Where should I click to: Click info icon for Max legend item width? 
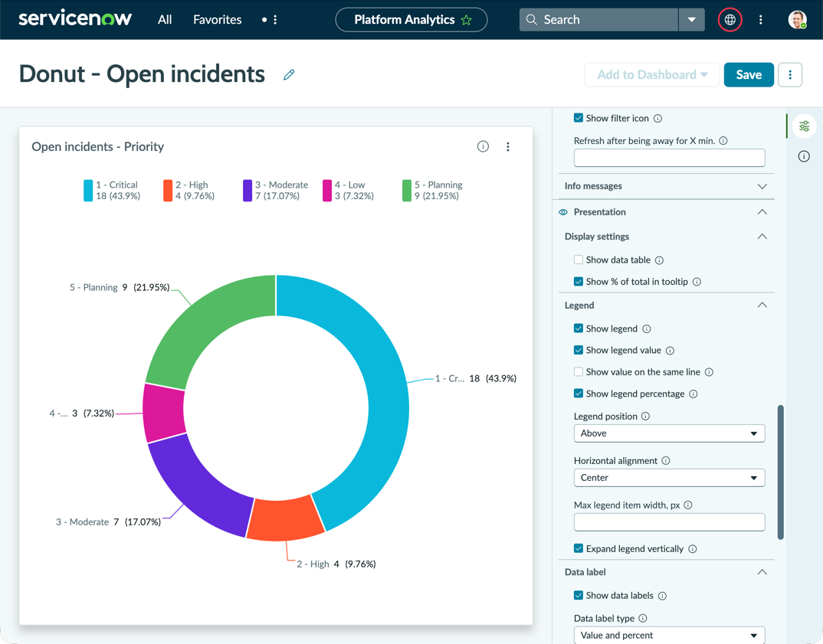click(x=687, y=505)
